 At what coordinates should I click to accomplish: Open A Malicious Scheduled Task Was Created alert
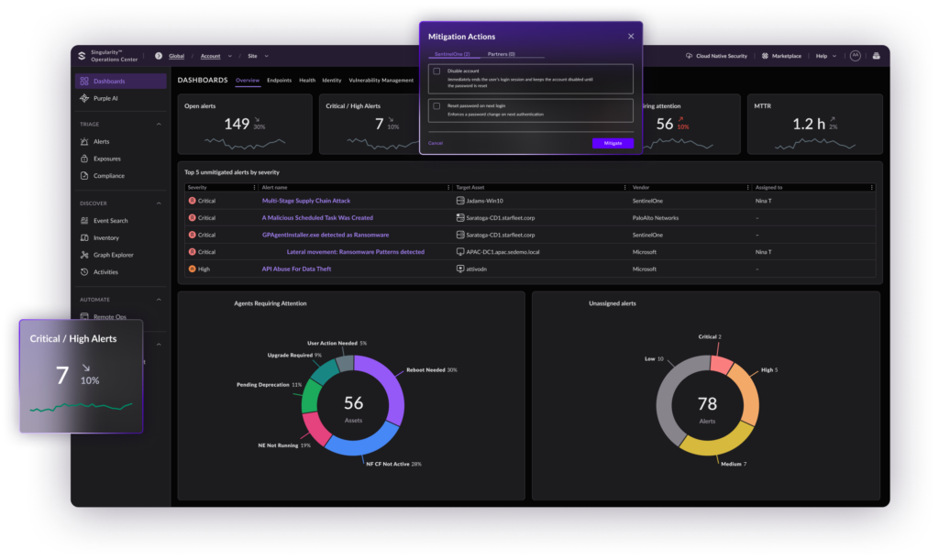[317, 218]
